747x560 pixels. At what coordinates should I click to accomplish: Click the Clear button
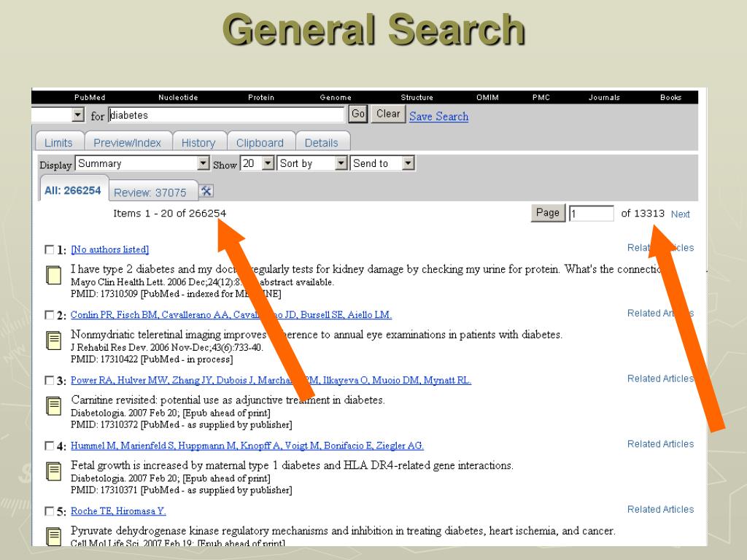click(x=388, y=114)
